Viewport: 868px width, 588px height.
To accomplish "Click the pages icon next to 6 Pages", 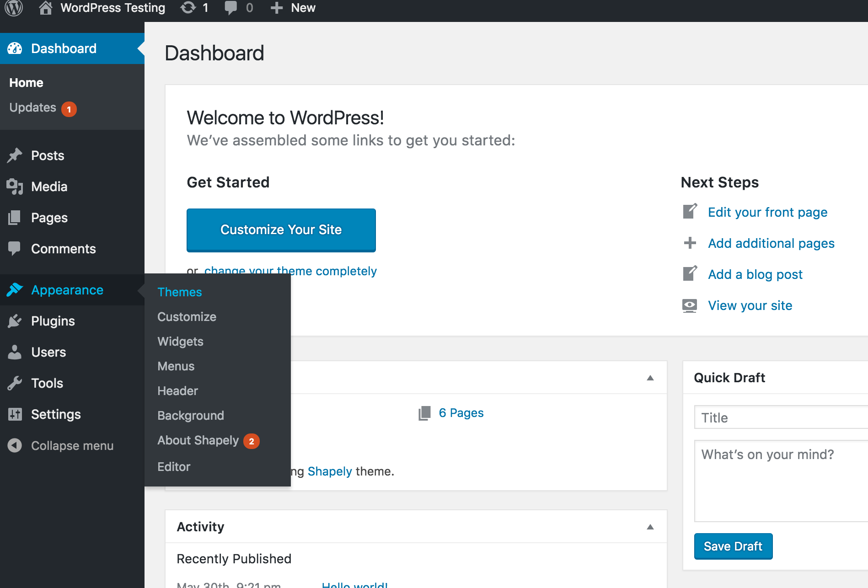I will [x=424, y=413].
